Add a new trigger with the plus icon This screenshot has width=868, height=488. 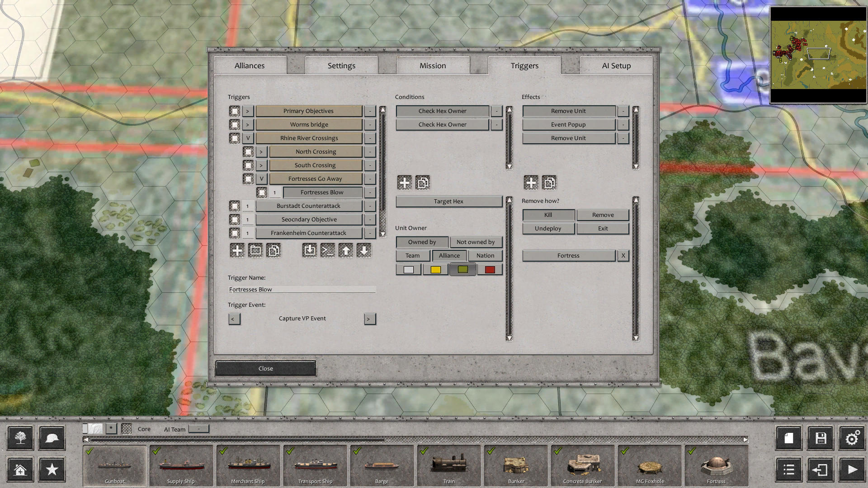(x=237, y=250)
